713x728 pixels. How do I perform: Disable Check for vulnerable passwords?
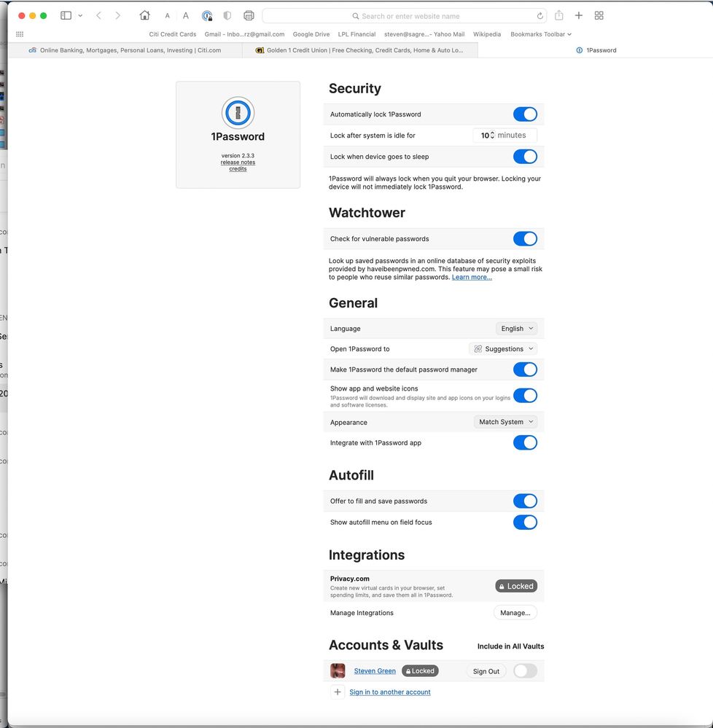pos(525,238)
